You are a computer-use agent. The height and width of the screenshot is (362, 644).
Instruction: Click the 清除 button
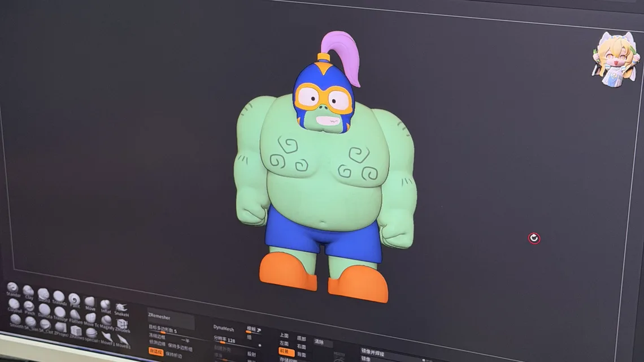point(323,342)
